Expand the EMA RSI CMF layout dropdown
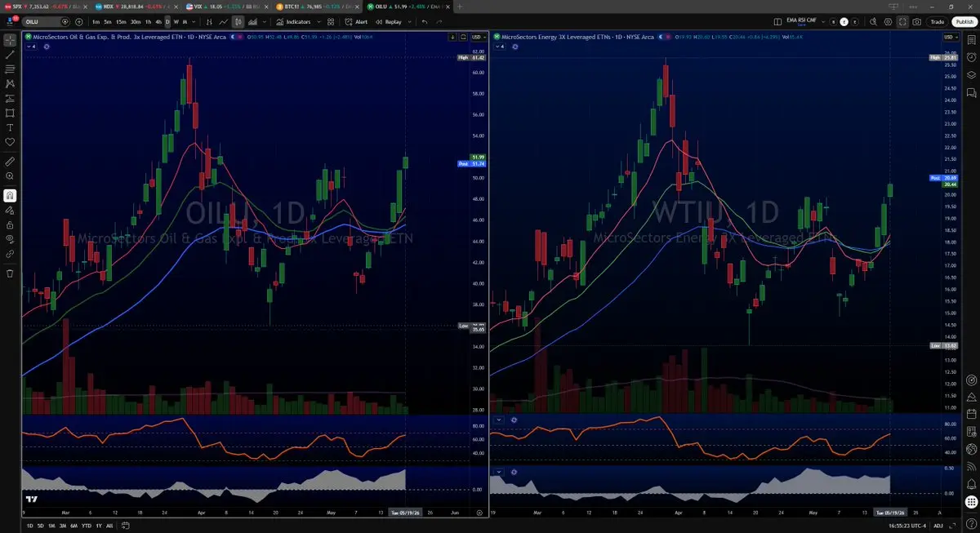Viewport: 980px width, 533px height. (x=823, y=22)
